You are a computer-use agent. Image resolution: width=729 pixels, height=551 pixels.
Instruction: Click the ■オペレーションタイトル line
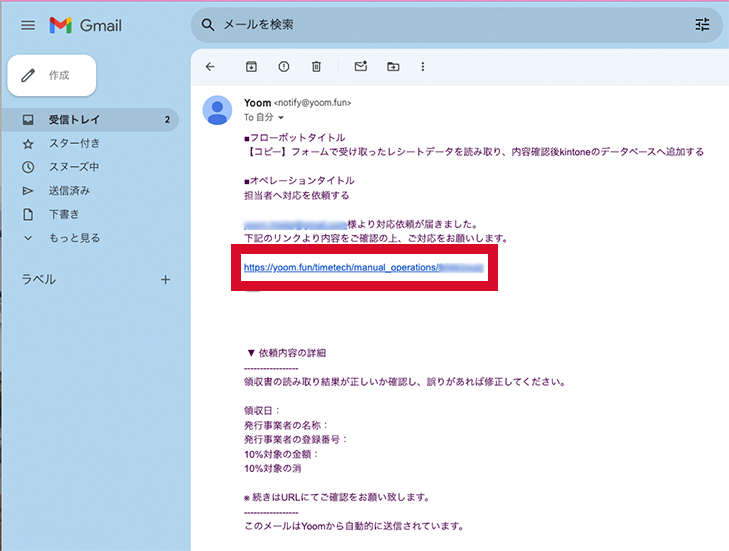tap(299, 180)
